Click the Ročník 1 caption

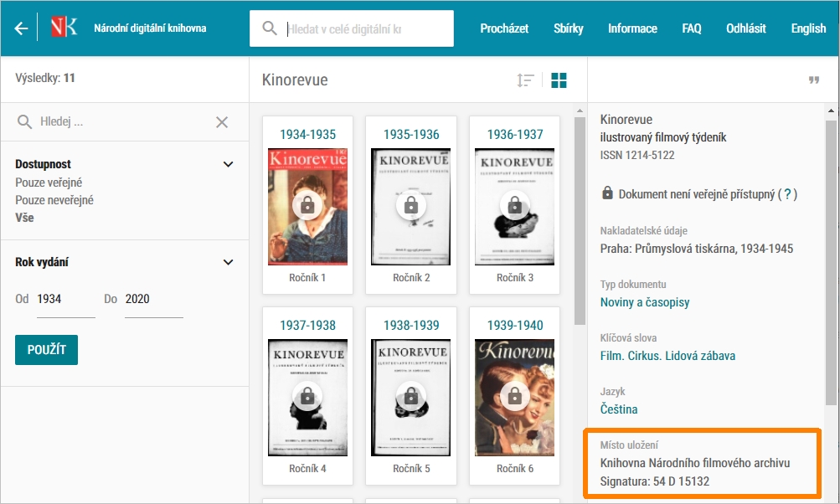307,277
